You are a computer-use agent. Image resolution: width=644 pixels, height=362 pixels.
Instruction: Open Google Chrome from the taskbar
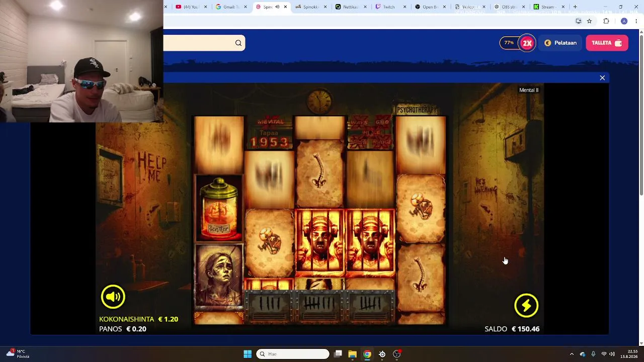tap(367, 354)
